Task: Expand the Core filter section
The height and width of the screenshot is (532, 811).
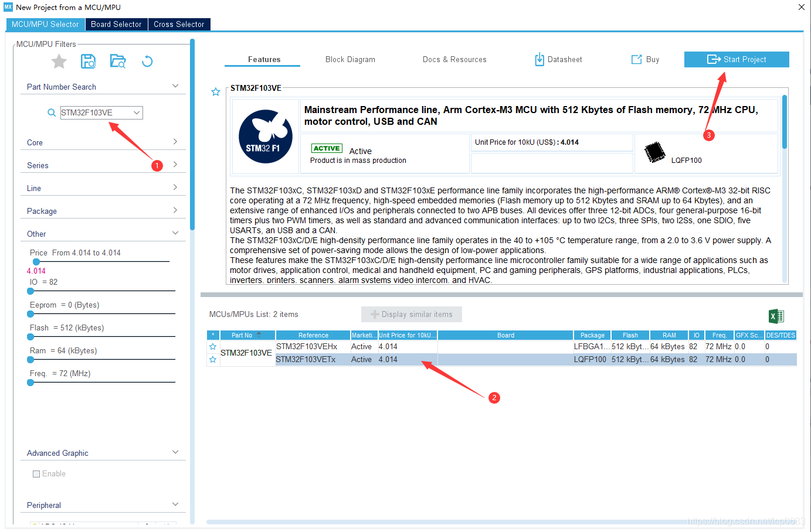Action: 175,142
